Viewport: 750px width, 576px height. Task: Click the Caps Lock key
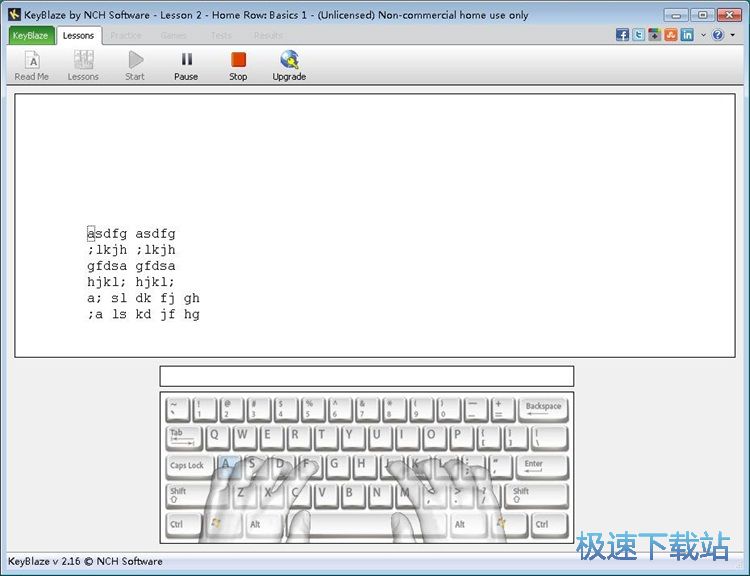pyautogui.click(x=189, y=466)
